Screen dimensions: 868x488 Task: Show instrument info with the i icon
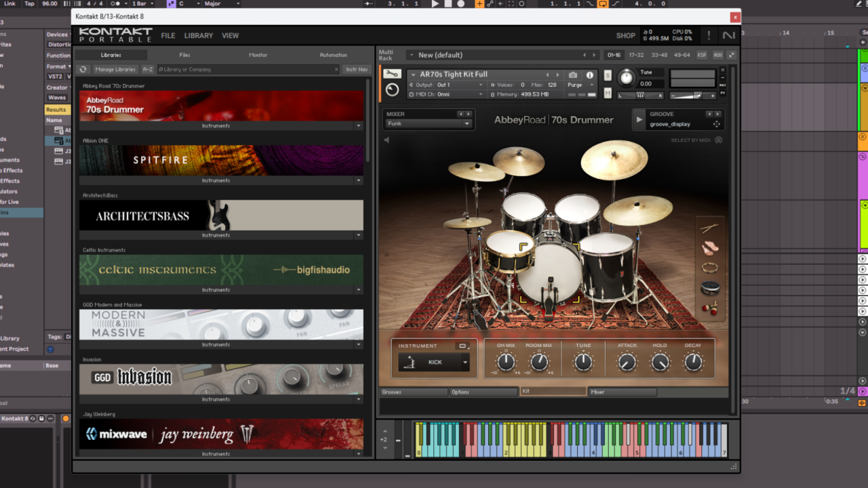pyautogui.click(x=589, y=75)
